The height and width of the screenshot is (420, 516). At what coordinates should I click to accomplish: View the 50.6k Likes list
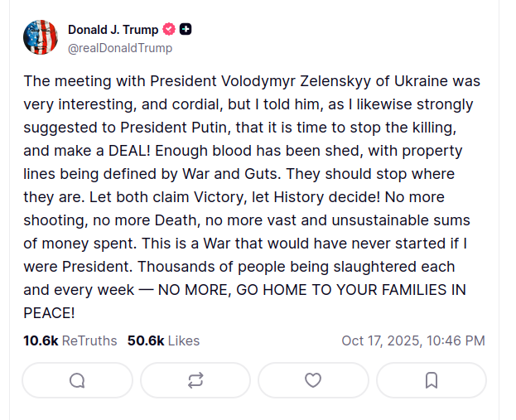[163, 340]
